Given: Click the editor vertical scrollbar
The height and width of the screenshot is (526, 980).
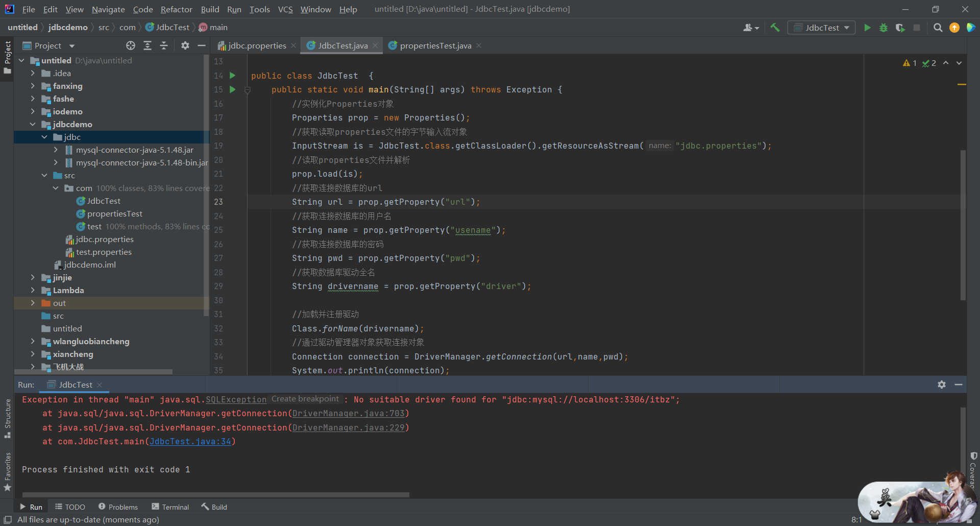Looking at the screenshot, I should (x=963, y=225).
